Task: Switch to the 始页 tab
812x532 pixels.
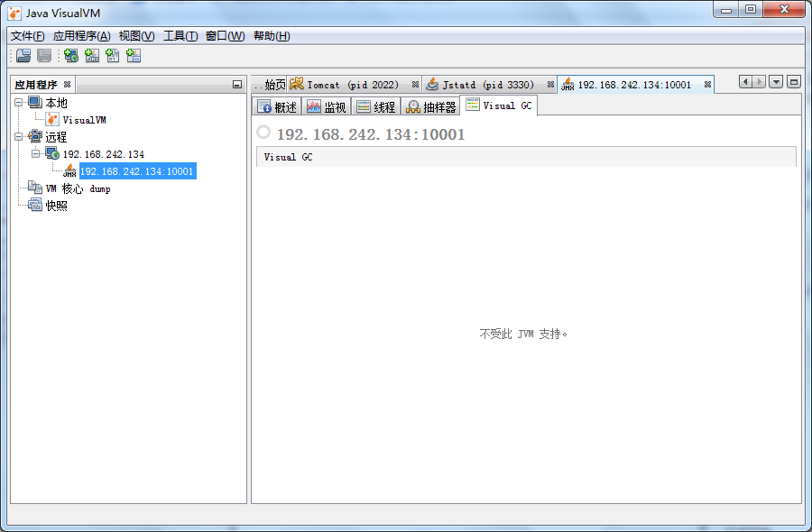Action: pos(269,85)
